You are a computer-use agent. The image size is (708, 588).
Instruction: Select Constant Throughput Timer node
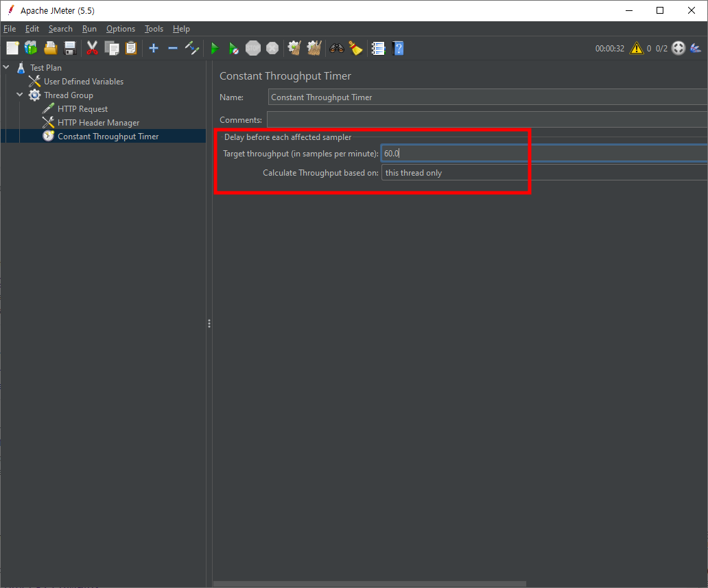108,137
